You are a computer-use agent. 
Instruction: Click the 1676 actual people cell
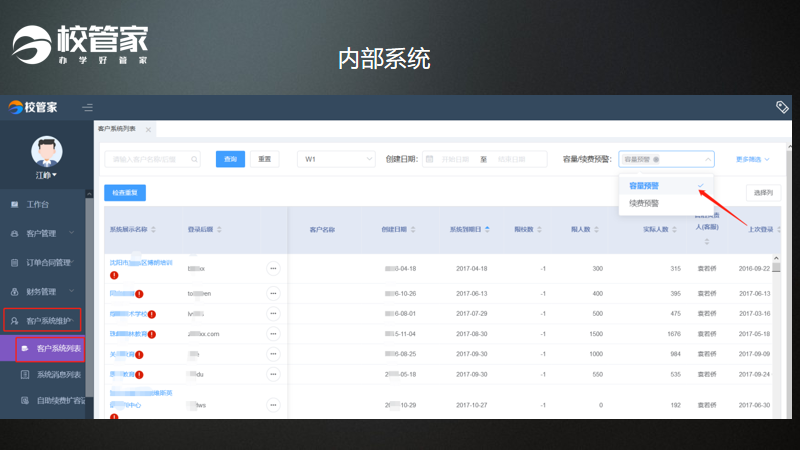(x=674, y=334)
